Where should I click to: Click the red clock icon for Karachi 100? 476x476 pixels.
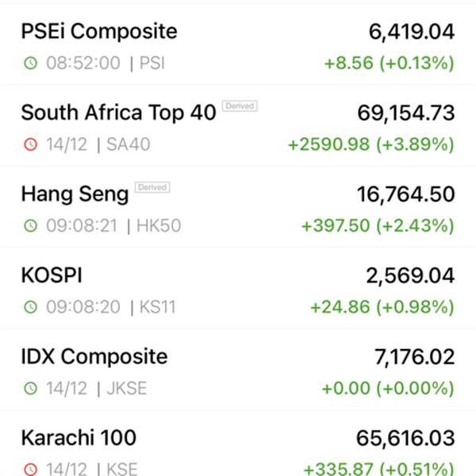point(31,469)
